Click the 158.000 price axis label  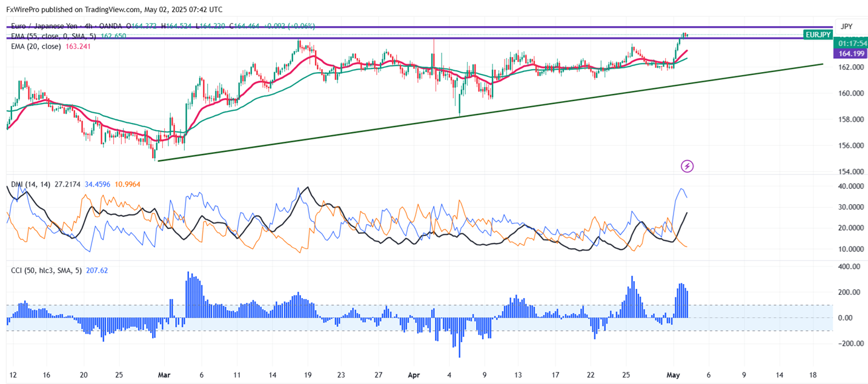click(x=850, y=119)
